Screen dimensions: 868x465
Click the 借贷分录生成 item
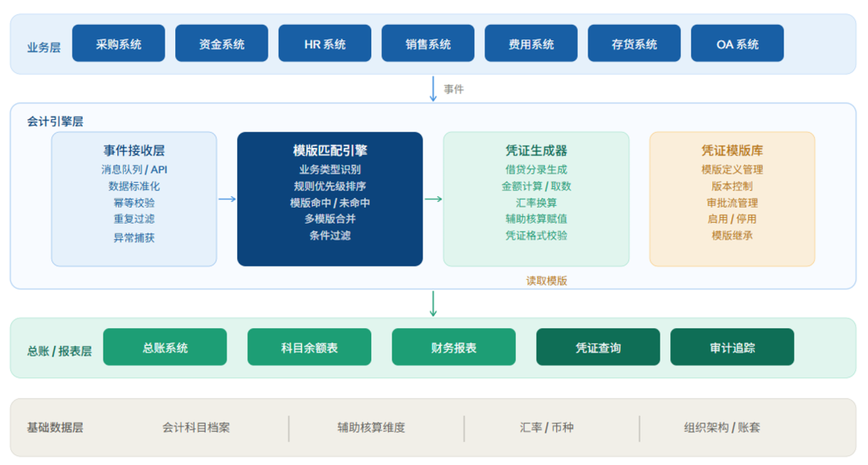point(536,170)
